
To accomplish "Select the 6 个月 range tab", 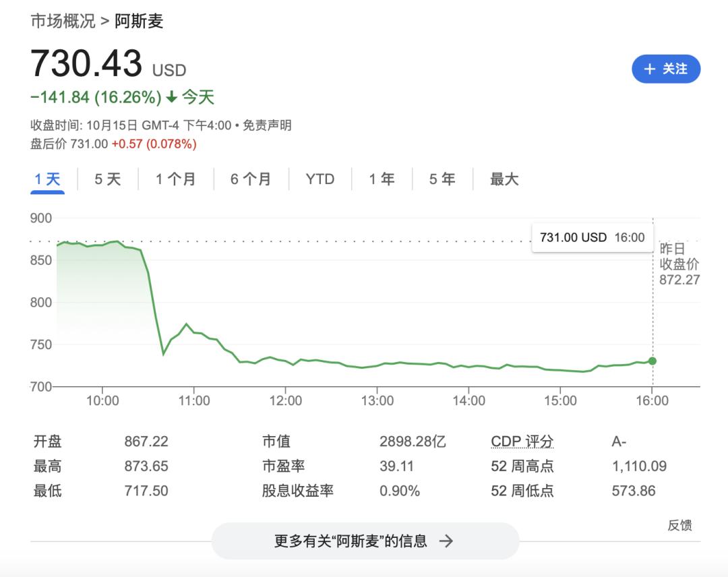I will coord(251,179).
